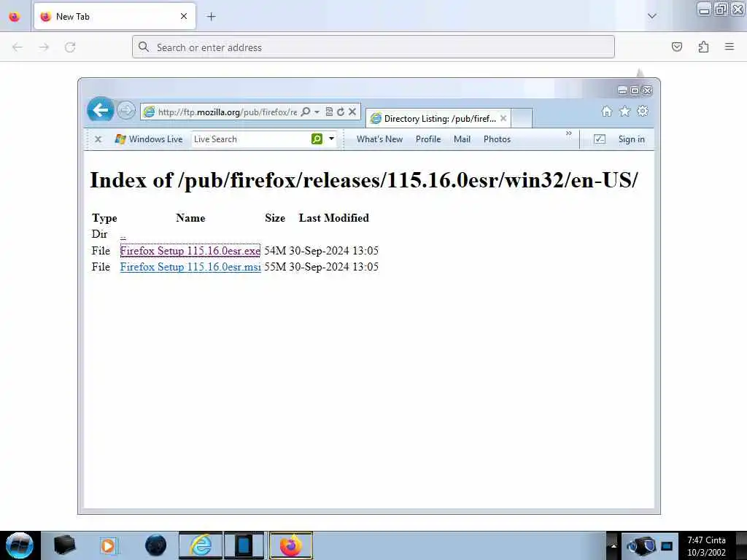Screen dimensions: 747x560
Task: Click inside the Live Search box
Action: 251,139
